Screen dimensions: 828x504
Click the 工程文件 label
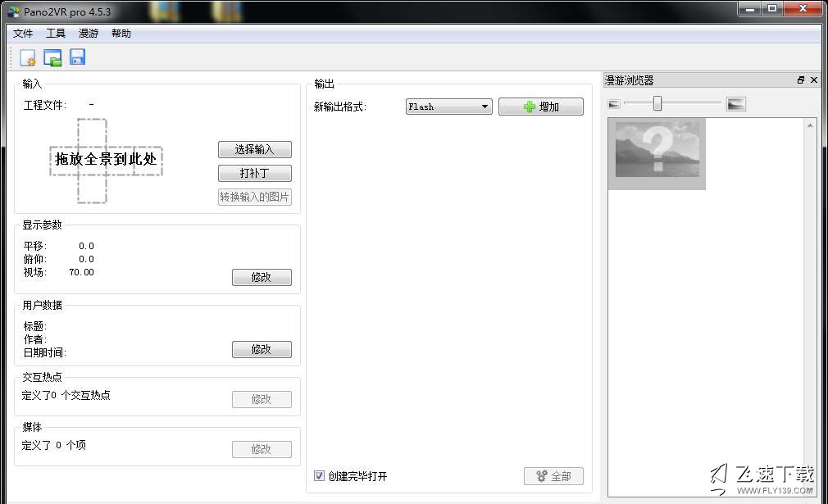coord(45,105)
